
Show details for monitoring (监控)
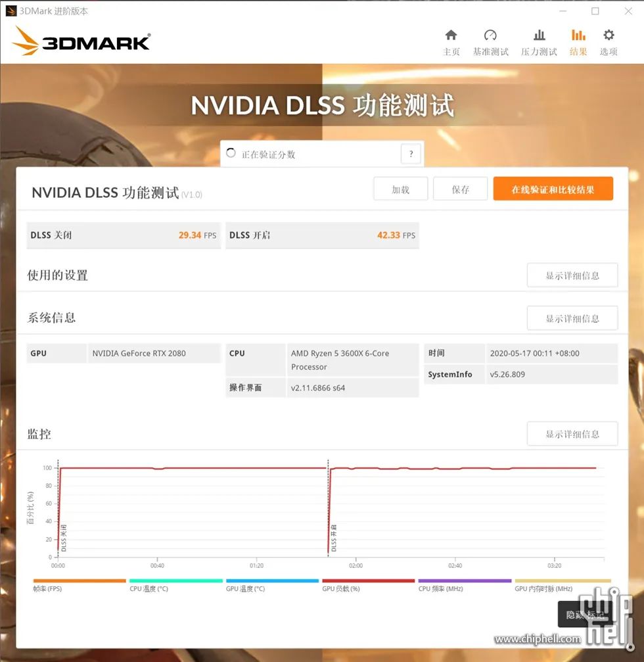(572, 434)
